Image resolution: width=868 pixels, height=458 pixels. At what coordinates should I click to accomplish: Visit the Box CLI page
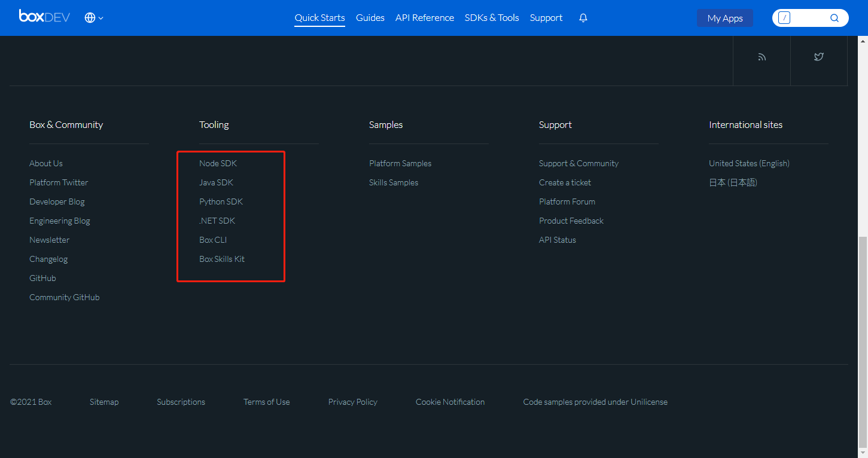(212, 239)
